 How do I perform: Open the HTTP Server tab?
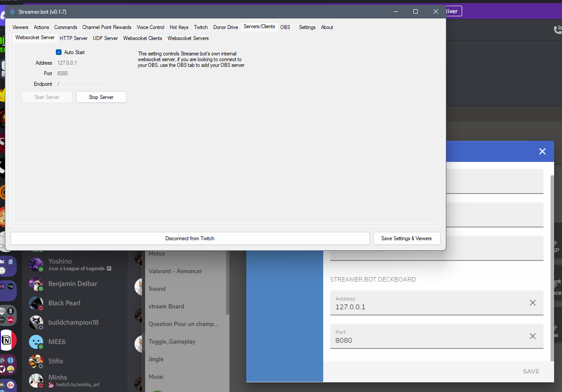point(73,38)
